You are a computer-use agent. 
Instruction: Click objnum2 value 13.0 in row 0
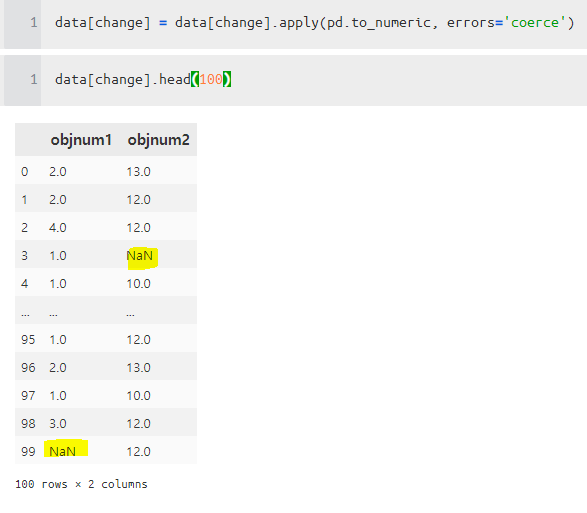(139, 171)
